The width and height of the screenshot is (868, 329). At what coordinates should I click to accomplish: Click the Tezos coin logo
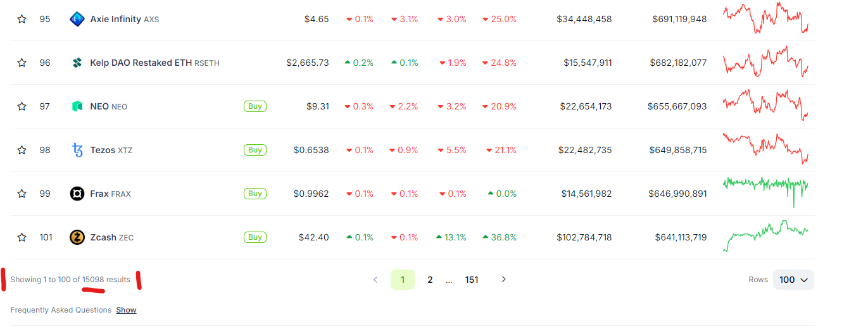(77, 150)
